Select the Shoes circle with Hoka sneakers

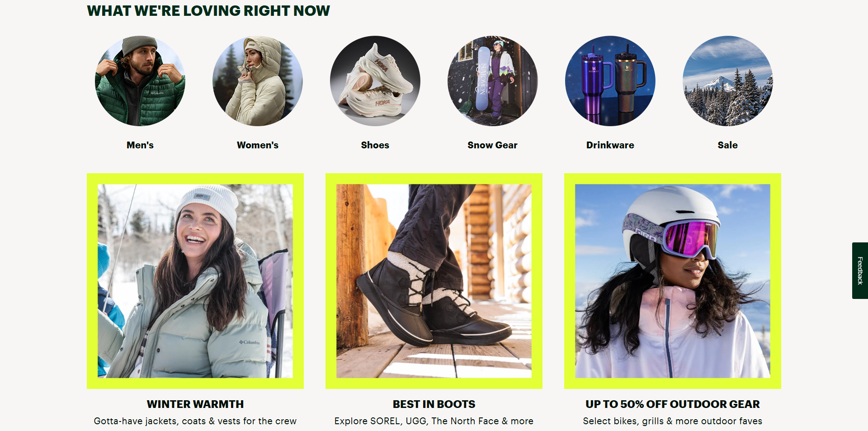click(x=375, y=81)
